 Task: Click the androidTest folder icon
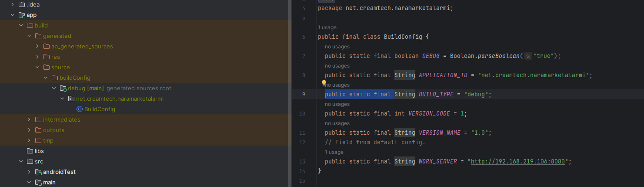click(38, 172)
